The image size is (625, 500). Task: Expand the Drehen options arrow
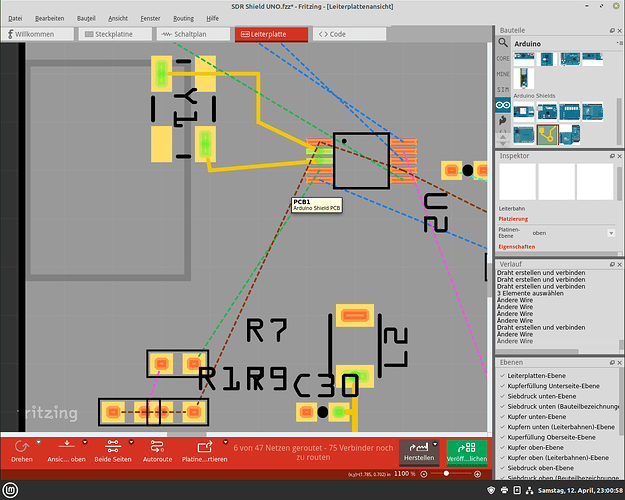pos(39,442)
